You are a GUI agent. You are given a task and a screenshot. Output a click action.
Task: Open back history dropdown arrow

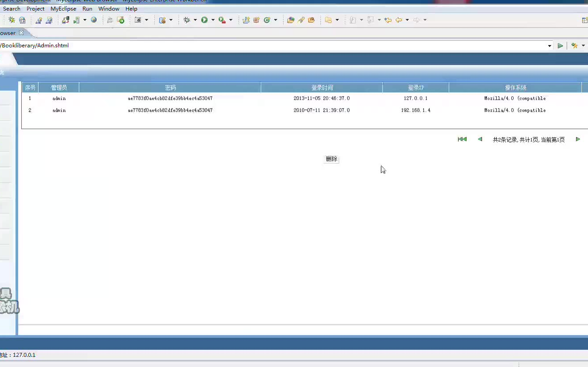click(x=407, y=20)
